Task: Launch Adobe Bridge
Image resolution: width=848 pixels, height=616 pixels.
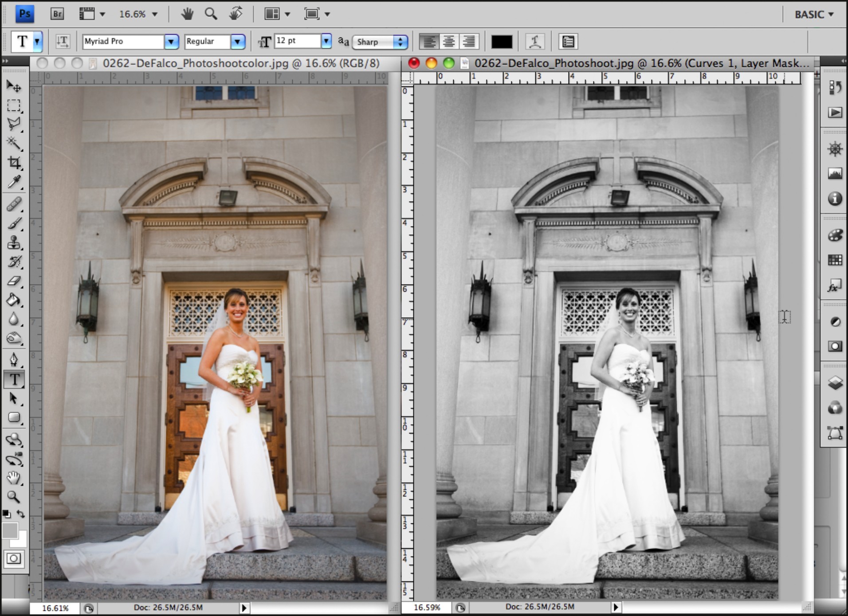Action: point(57,14)
